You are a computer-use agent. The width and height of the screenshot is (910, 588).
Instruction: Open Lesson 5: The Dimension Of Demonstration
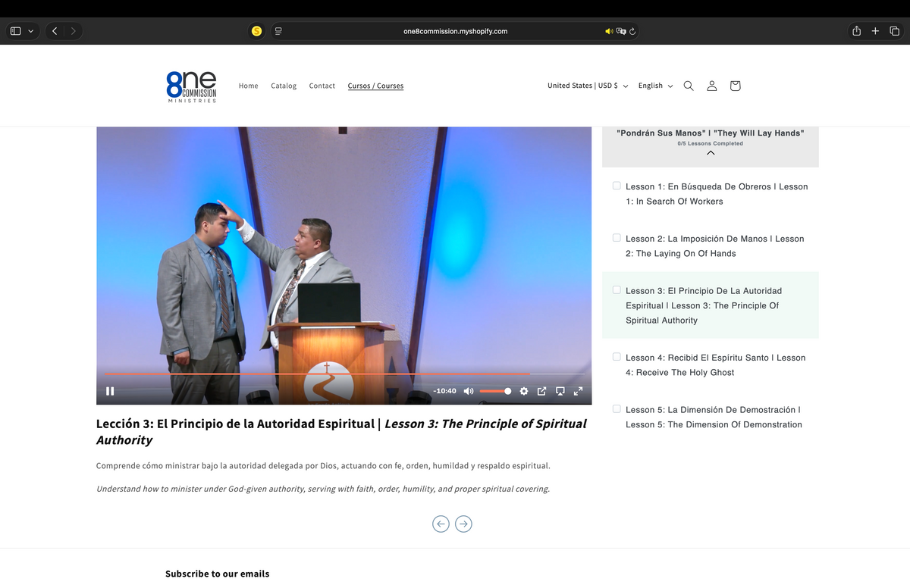pos(714,418)
